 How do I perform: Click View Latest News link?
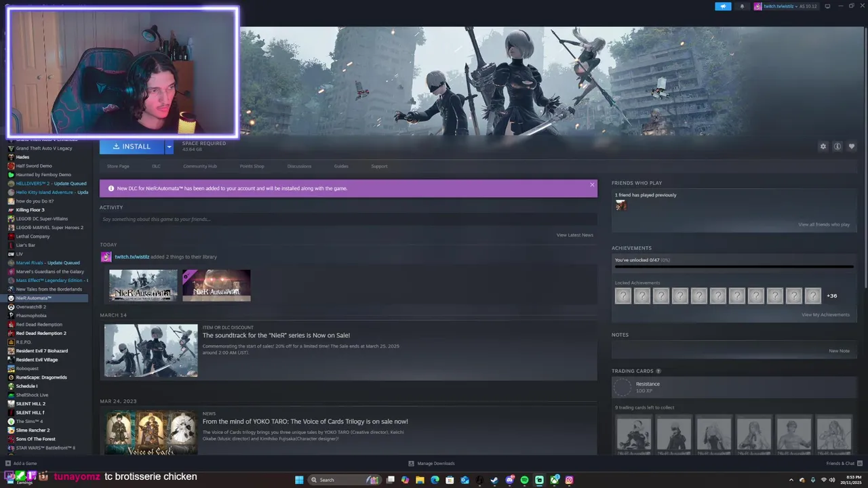click(x=575, y=235)
